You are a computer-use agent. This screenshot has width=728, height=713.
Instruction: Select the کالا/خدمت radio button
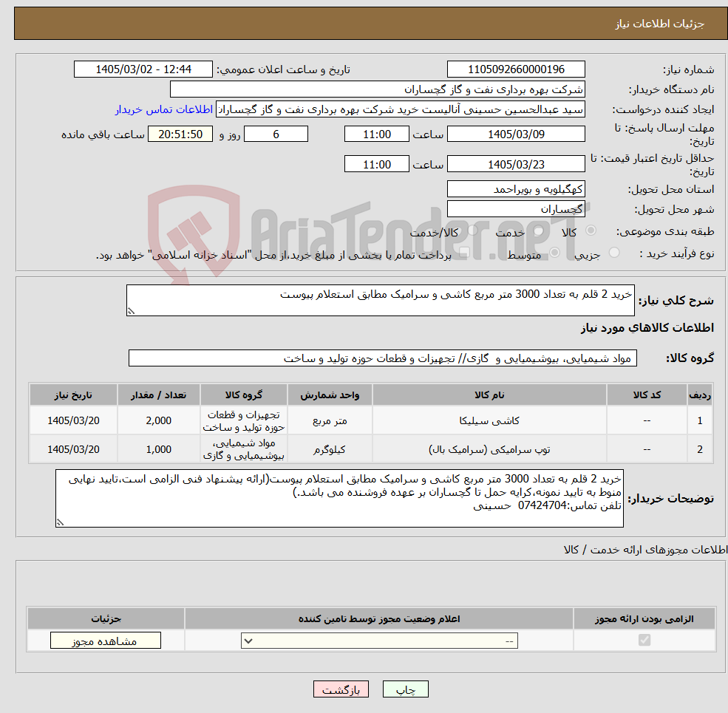(x=472, y=231)
